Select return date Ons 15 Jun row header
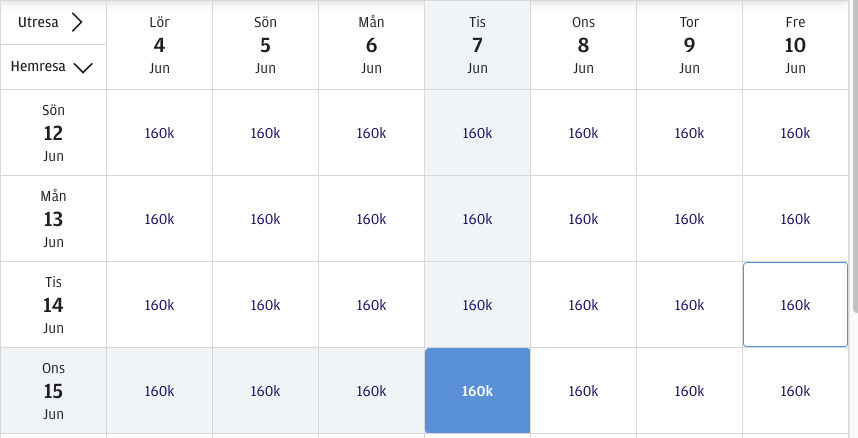 53,391
